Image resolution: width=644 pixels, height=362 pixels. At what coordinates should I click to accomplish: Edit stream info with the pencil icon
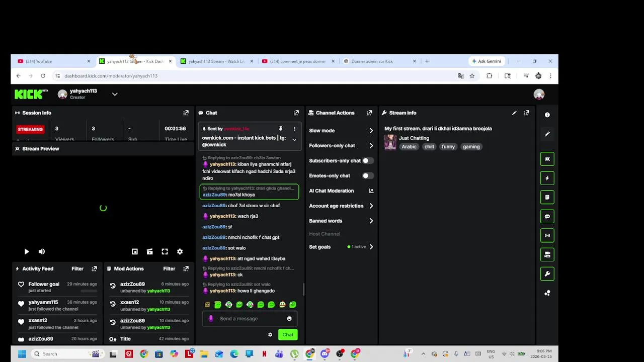pyautogui.click(x=514, y=113)
